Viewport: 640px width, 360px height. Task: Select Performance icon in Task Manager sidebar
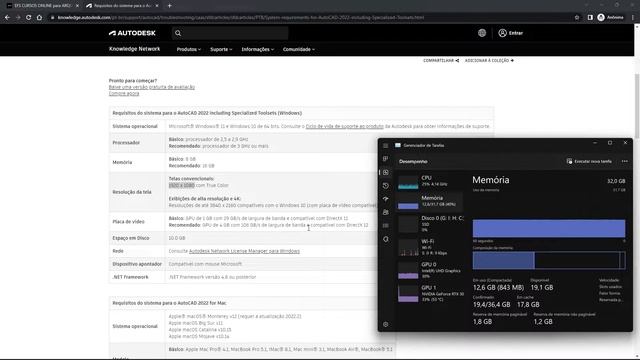coord(385,172)
